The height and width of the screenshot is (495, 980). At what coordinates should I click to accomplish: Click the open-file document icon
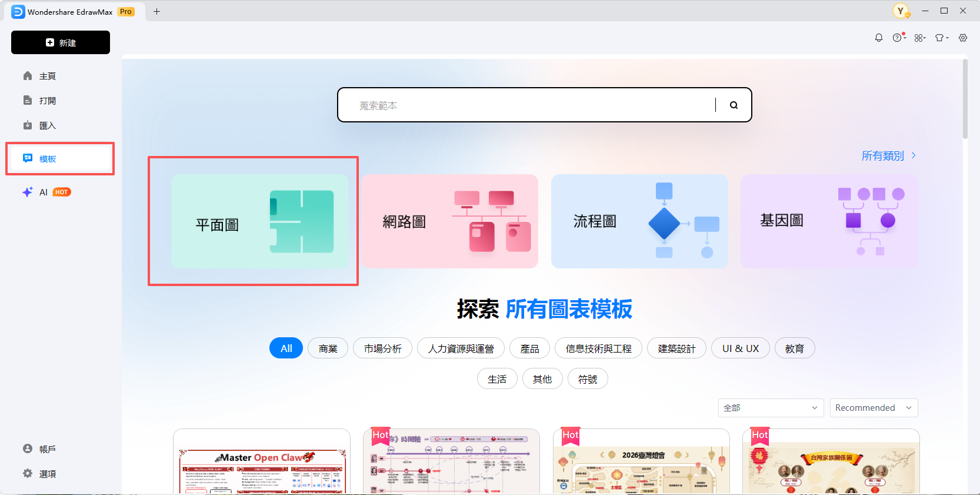pyautogui.click(x=28, y=101)
